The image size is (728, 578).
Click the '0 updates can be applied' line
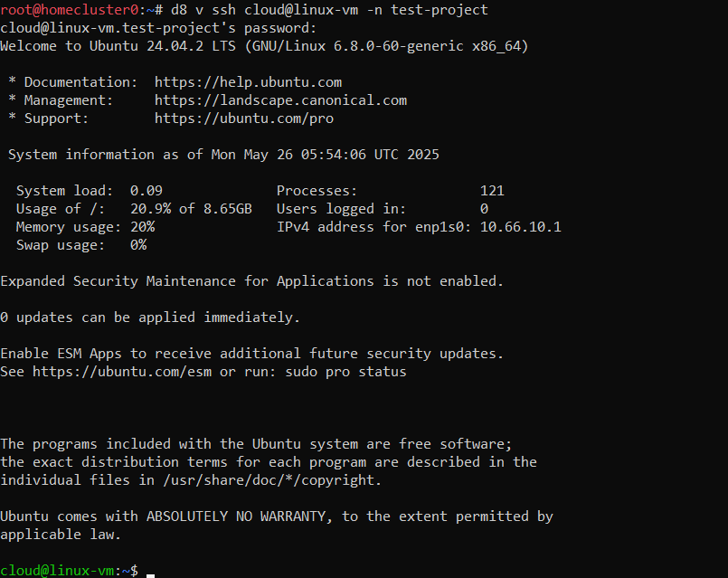tap(150, 317)
